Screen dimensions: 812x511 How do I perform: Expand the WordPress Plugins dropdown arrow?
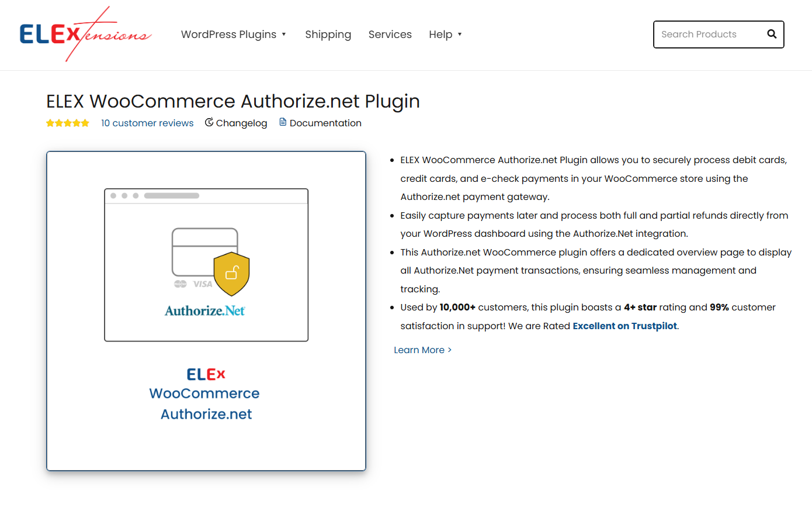click(284, 34)
